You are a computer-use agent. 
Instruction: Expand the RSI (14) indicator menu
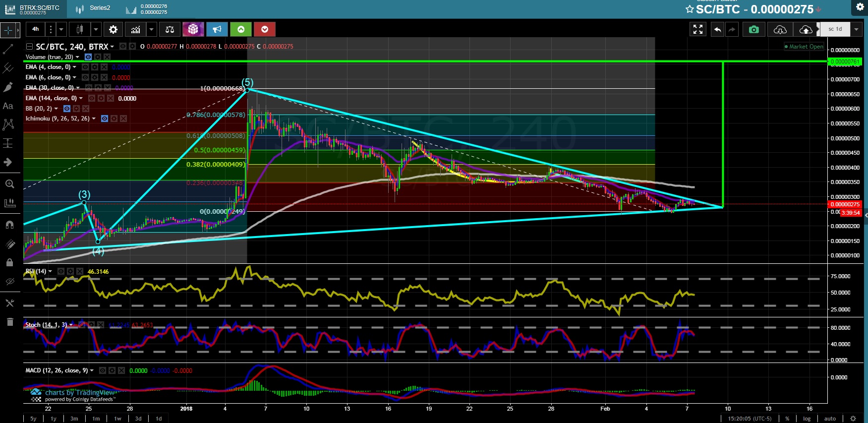pos(50,271)
